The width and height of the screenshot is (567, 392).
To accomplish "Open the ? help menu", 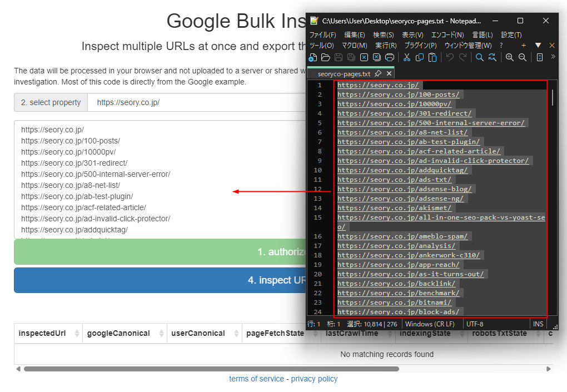I will pyautogui.click(x=501, y=46).
